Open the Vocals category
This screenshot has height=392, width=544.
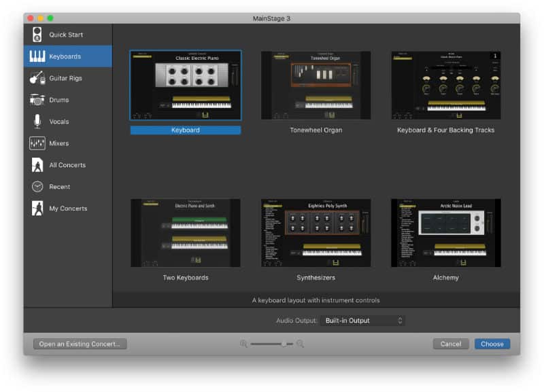point(68,122)
